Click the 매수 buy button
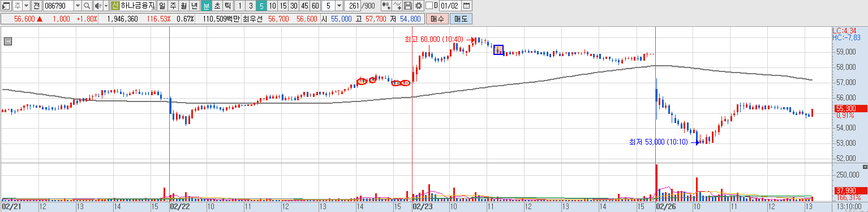The width and height of the screenshot is (868, 212). (437, 19)
